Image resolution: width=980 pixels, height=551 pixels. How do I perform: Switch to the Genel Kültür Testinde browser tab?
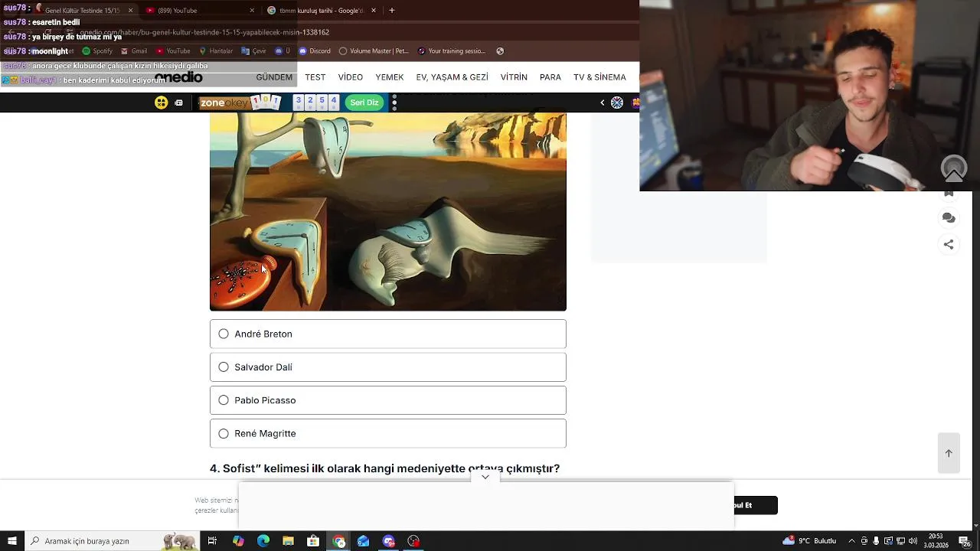[83, 11]
